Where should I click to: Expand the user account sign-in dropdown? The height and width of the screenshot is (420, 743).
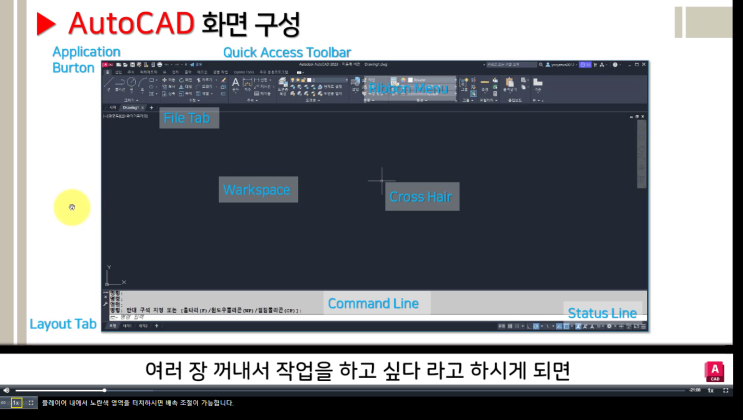point(561,64)
